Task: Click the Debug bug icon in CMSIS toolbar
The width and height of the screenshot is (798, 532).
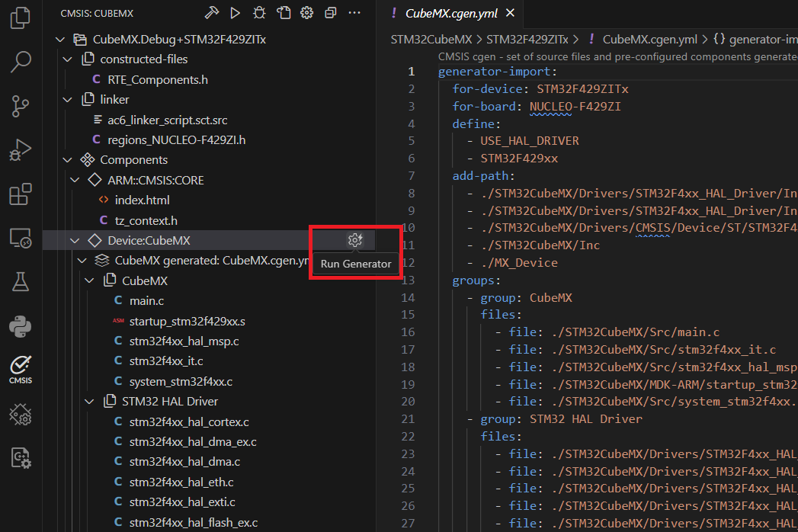Action: click(x=259, y=13)
